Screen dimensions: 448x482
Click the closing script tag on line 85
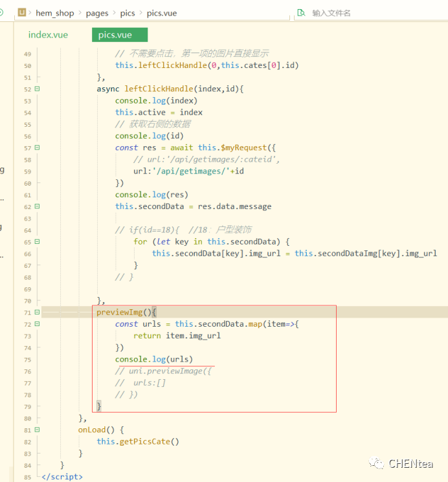(x=62, y=477)
